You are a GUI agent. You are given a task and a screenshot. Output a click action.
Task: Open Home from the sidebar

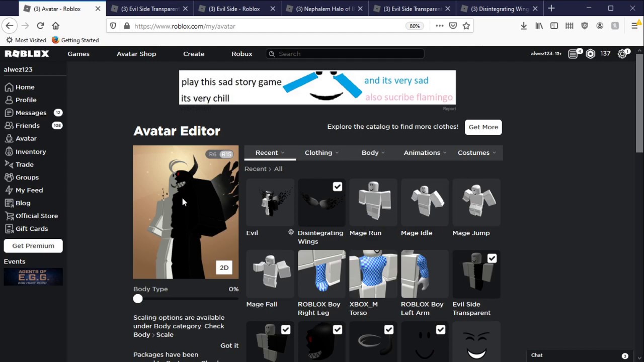click(x=20, y=87)
